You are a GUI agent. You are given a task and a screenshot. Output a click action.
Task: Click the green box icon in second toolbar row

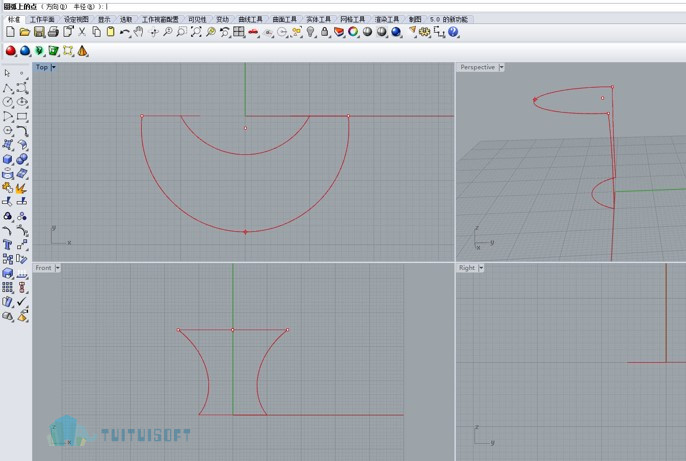click(x=53, y=51)
